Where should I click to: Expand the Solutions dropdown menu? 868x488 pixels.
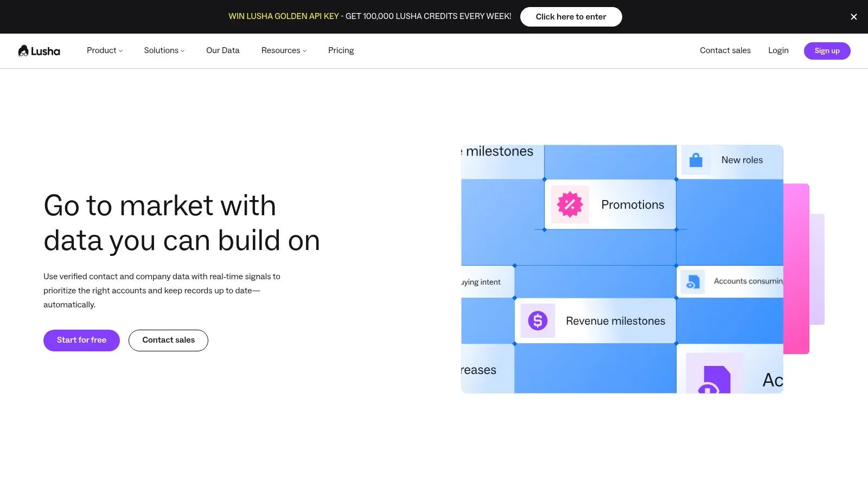tap(164, 50)
